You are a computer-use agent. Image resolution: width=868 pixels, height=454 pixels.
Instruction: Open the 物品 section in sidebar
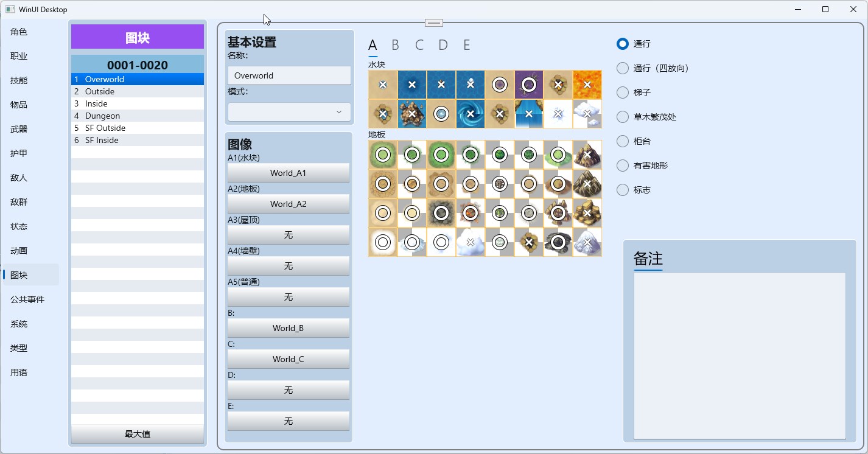[31, 105]
